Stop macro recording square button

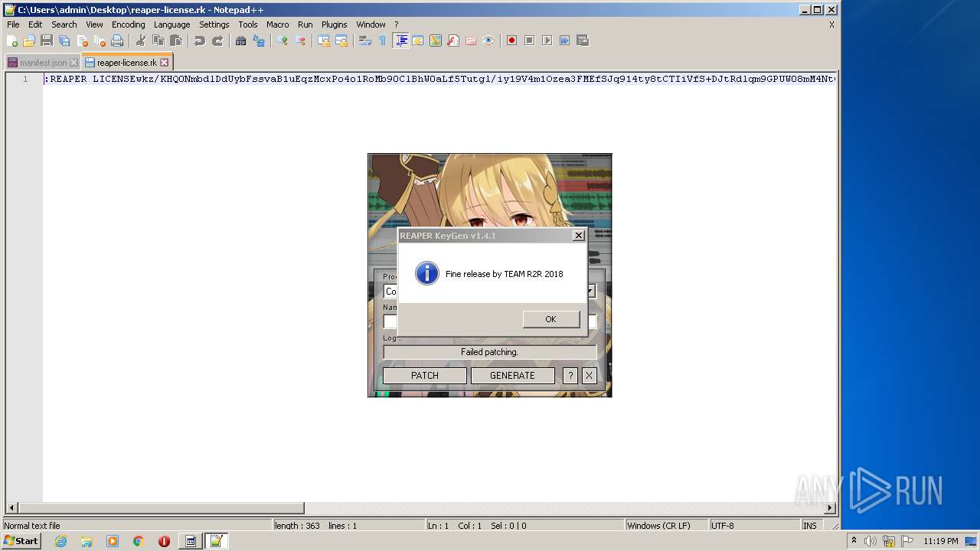coord(529,41)
